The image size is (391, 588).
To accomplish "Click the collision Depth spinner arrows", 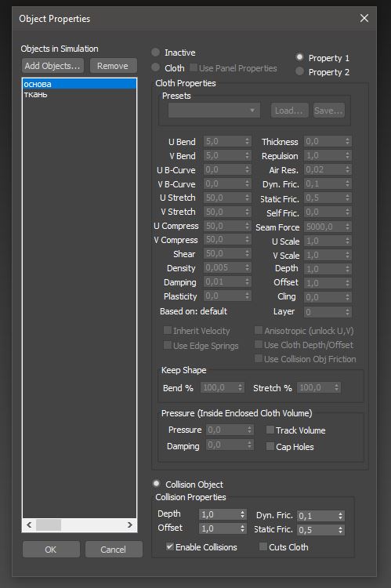I will point(243,514).
